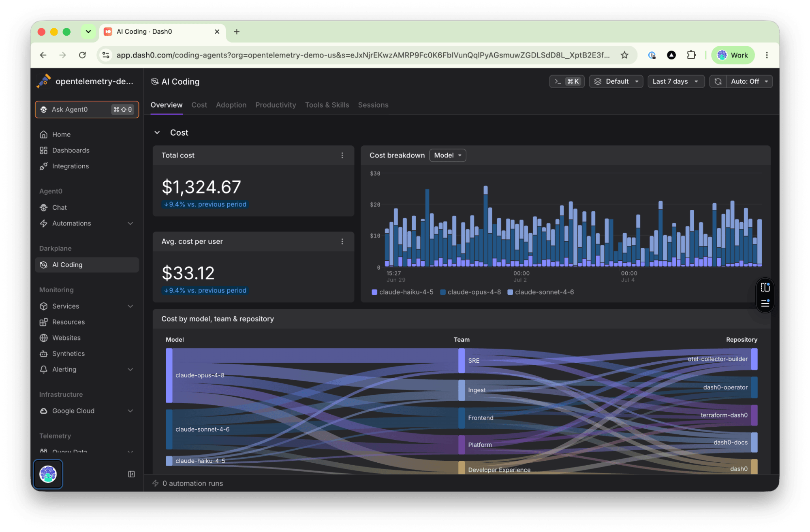Open the tab search dropdown arrow

coord(88,32)
